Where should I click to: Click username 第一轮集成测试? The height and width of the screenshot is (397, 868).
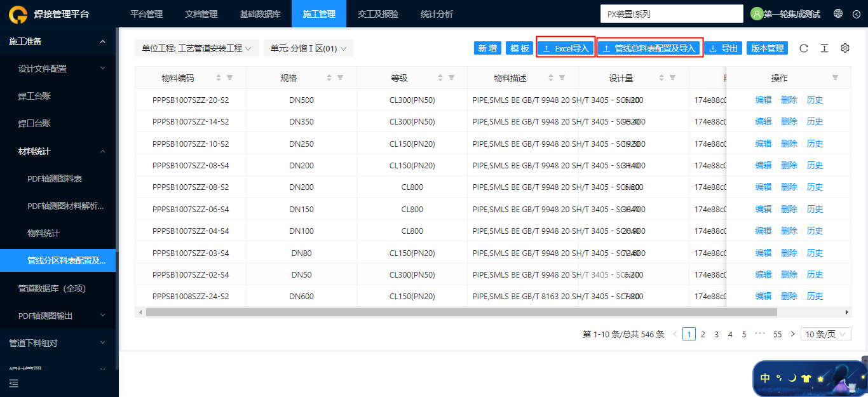pos(792,14)
